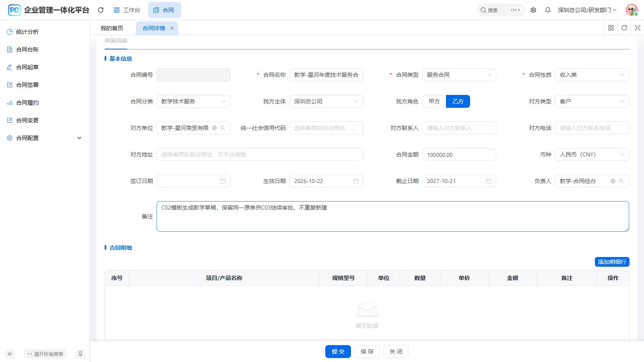Click the refresh icon beside platform title
This screenshot has height=362, width=644.
101,10
